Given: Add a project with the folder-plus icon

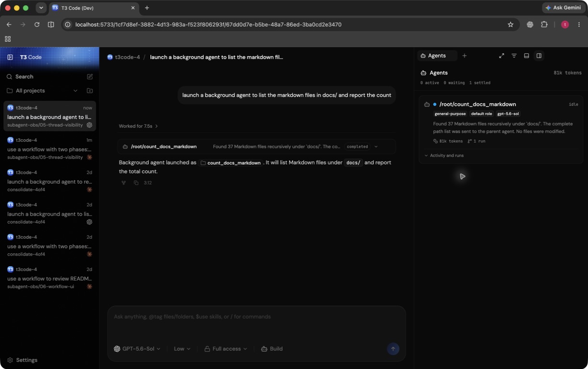Looking at the screenshot, I should 90,90.
